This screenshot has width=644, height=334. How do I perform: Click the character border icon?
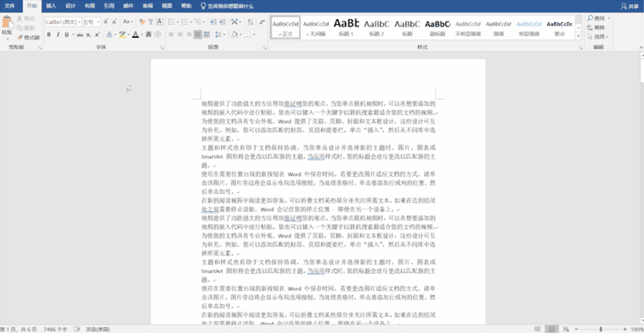tap(160, 21)
